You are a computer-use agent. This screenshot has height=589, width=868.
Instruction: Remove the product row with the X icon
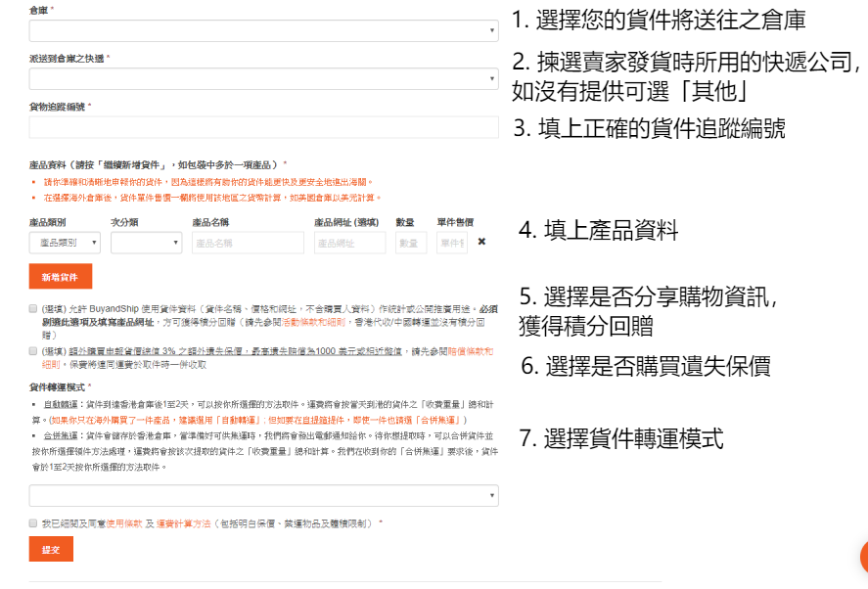pos(481,242)
